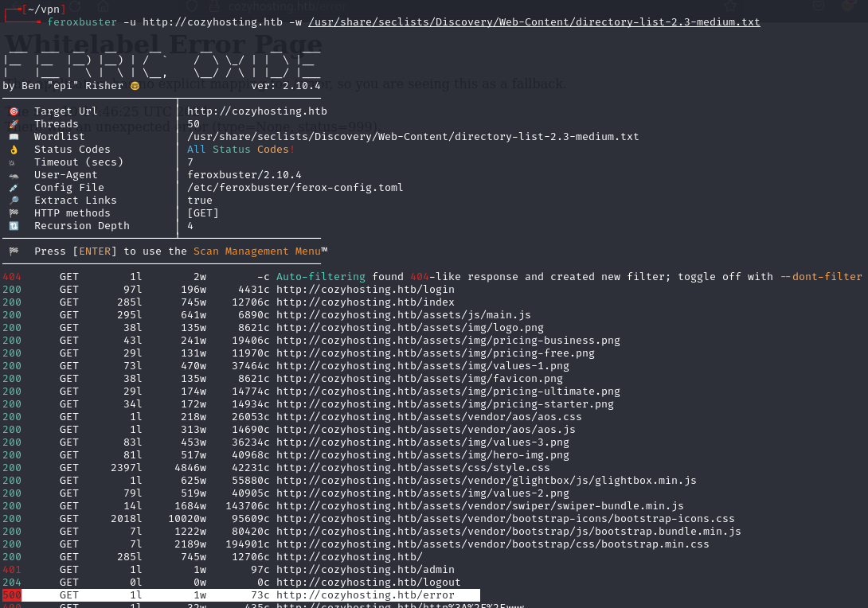Click the arrows icon beside Recursion Depth

tap(14, 225)
